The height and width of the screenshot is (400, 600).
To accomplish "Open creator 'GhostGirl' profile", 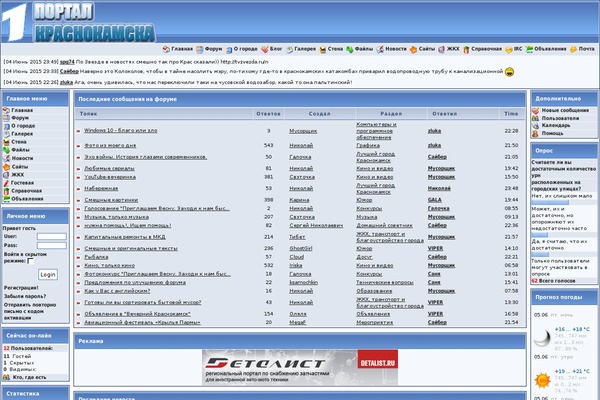I will (x=301, y=248).
